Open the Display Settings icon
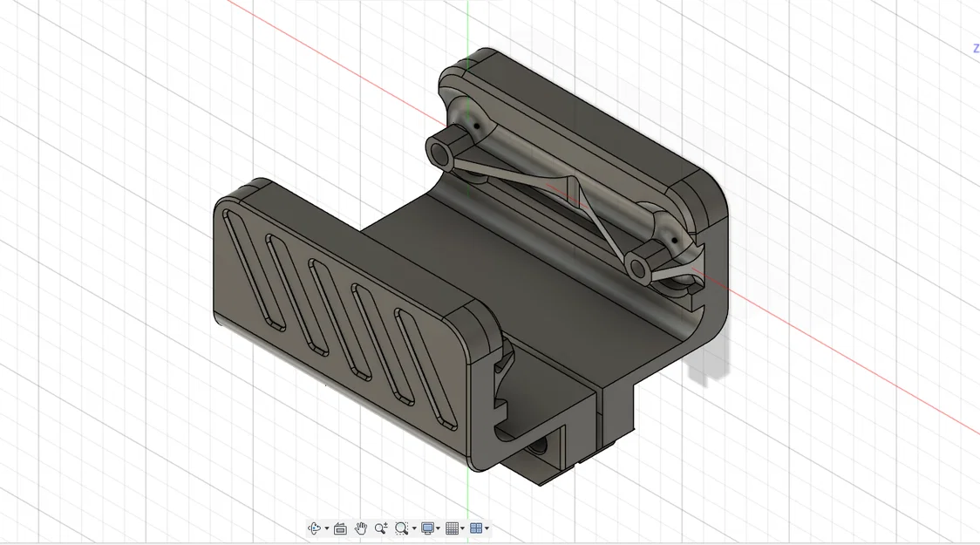Screen dimensions: 980x545 [x=427, y=528]
